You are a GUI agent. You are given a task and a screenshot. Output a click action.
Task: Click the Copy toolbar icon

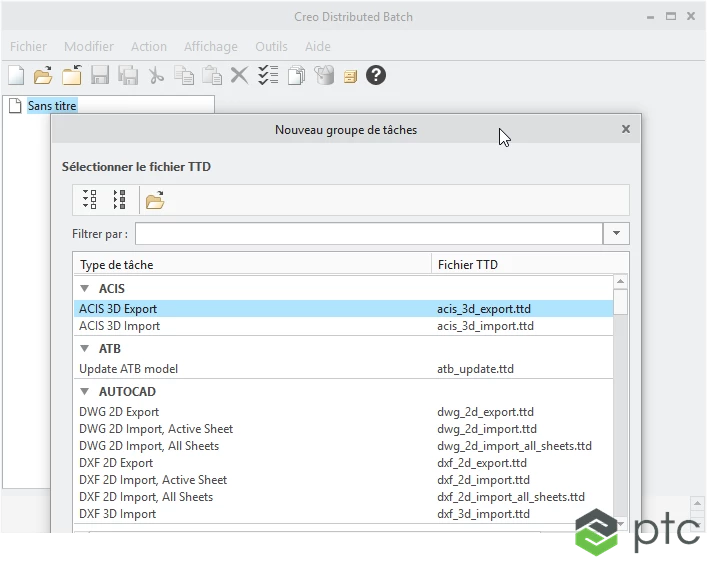click(x=184, y=75)
